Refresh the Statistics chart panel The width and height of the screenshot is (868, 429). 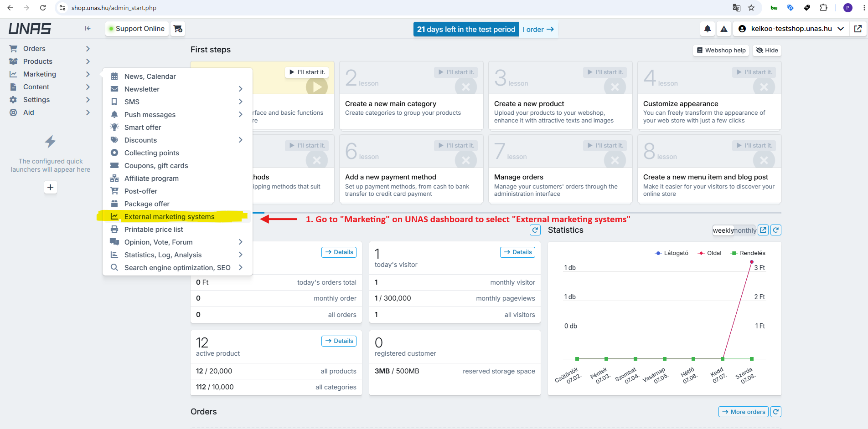pyautogui.click(x=776, y=230)
